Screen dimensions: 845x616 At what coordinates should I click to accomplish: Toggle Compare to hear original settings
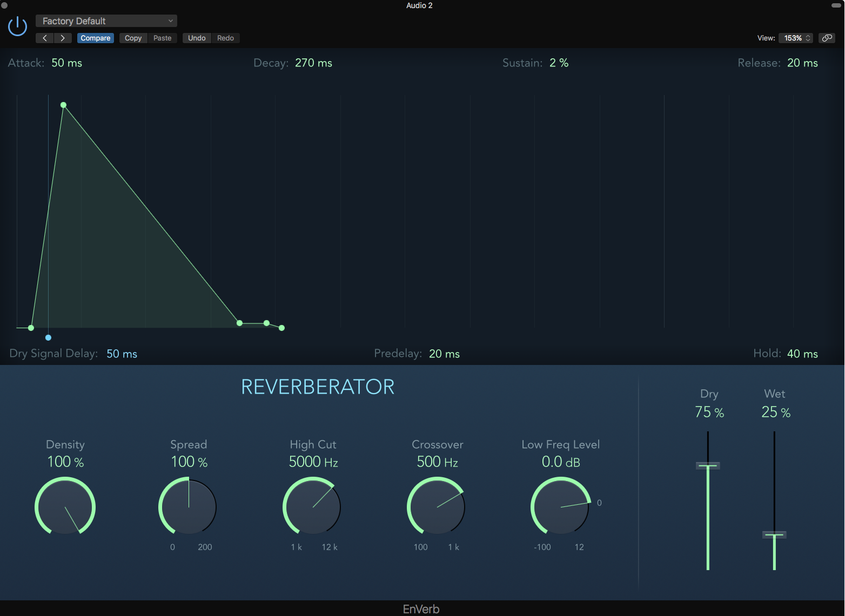(x=95, y=38)
